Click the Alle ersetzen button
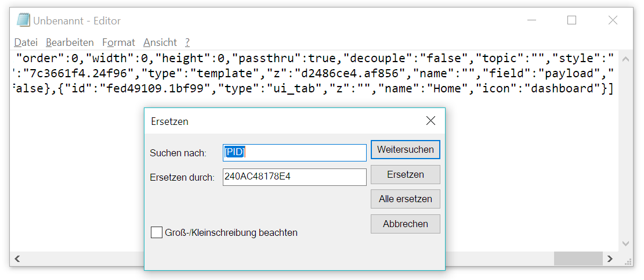Screen dimensions: 644x280 click(x=406, y=199)
